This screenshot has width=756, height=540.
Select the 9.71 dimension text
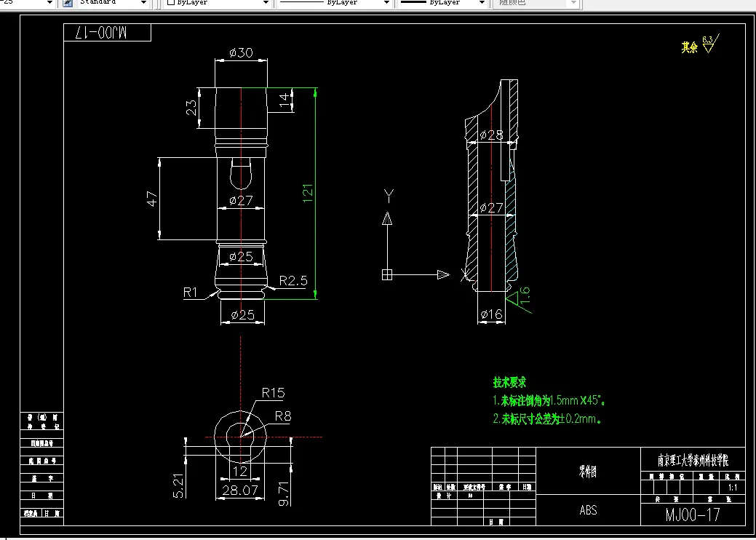pyautogui.click(x=284, y=493)
